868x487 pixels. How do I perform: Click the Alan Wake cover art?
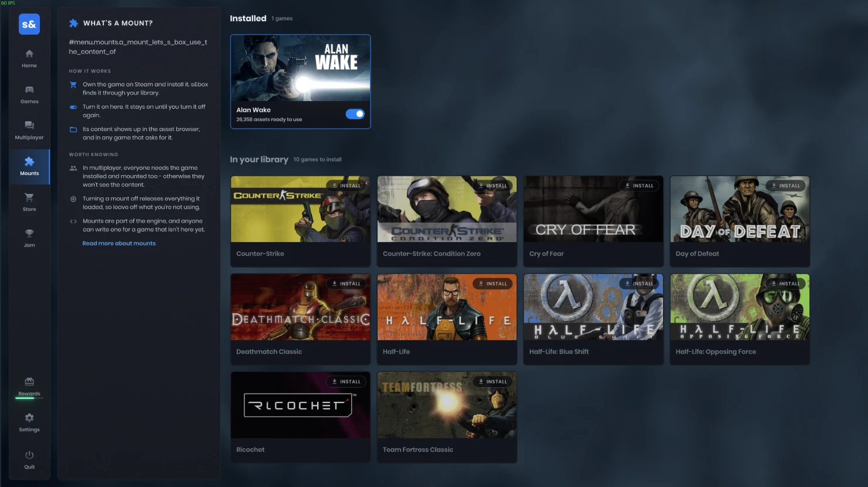click(301, 68)
